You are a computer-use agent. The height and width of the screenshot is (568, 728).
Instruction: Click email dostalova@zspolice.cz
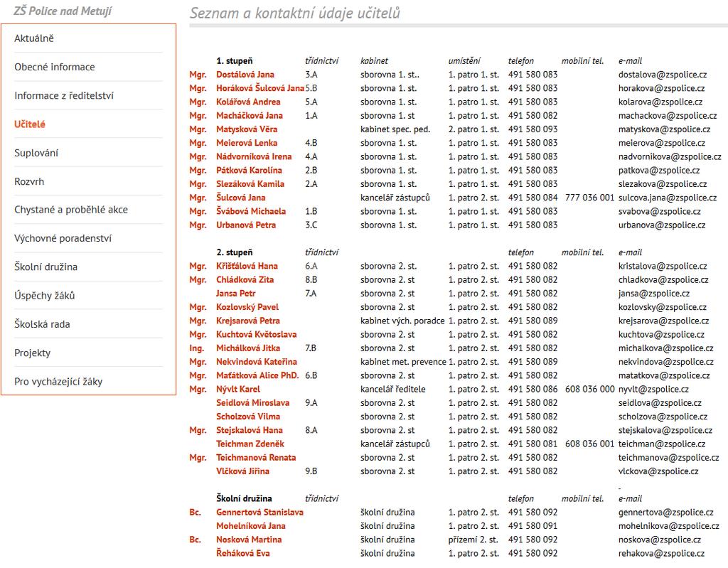click(663, 75)
